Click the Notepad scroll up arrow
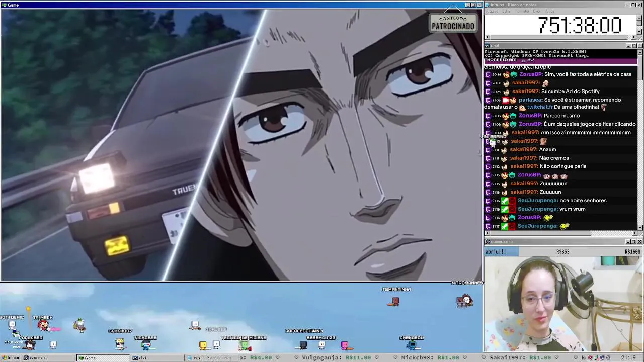This screenshot has width=644, height=362. [639, 17]
